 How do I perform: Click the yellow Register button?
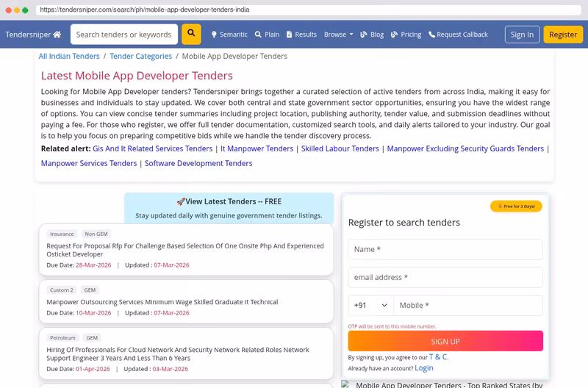click(563, 35)
